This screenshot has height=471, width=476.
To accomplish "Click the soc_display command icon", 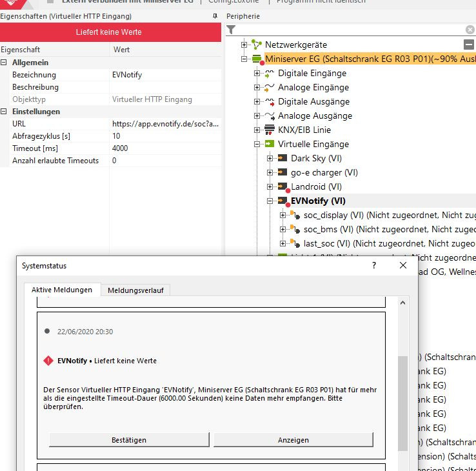I will 295,215.
